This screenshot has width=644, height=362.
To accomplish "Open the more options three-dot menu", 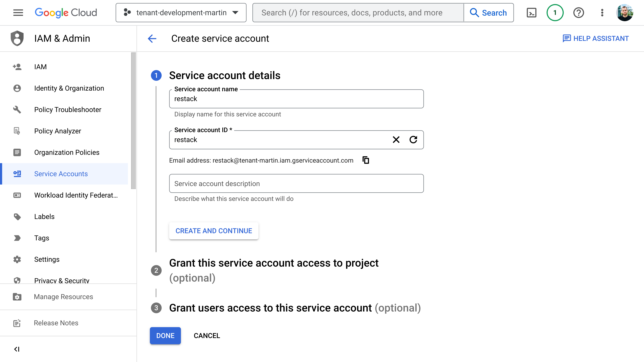I will click(x=602, y=13).
